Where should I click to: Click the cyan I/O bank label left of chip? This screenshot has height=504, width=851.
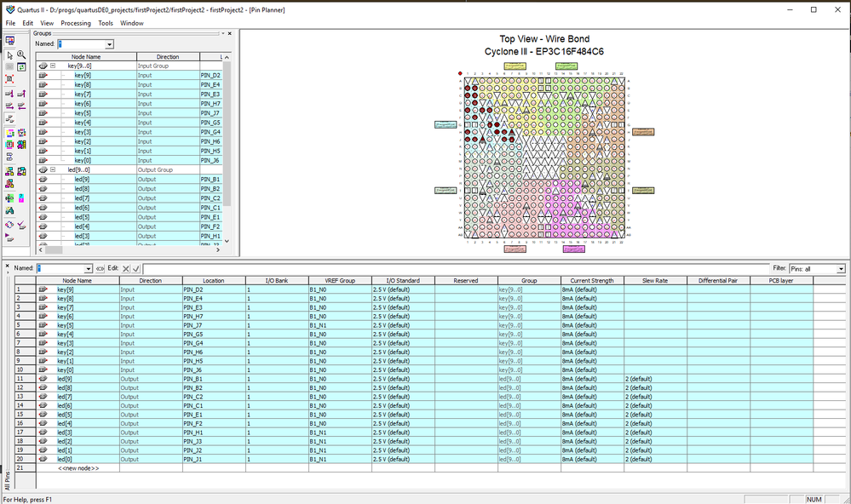point(446,125)
